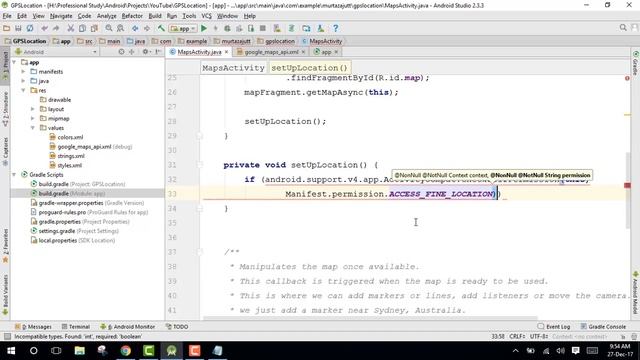Click the Make Project hammer icon
The image size is (640, 360).
161,29
